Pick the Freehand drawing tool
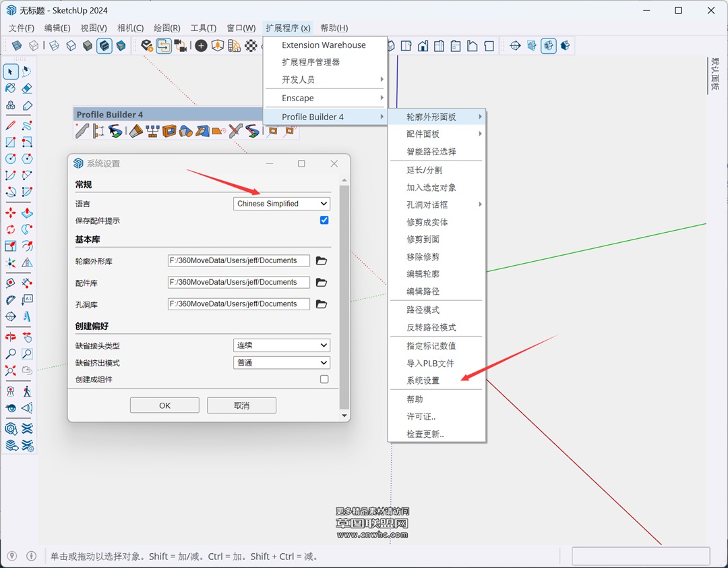This screenshot has width=728, height=568. point(27,125)
